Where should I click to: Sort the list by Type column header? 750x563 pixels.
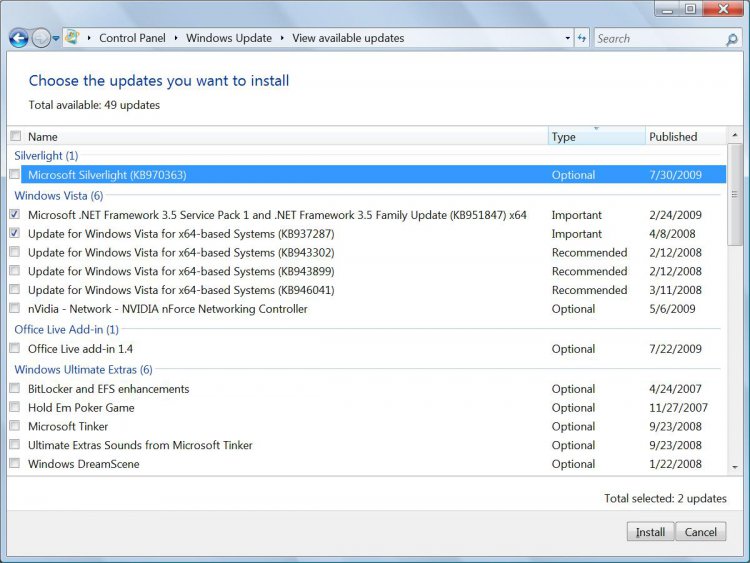(596, 137)
